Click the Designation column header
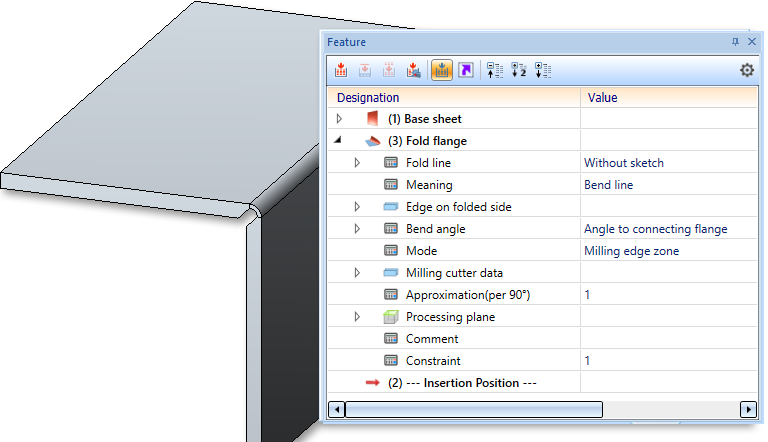 [454, 98]
